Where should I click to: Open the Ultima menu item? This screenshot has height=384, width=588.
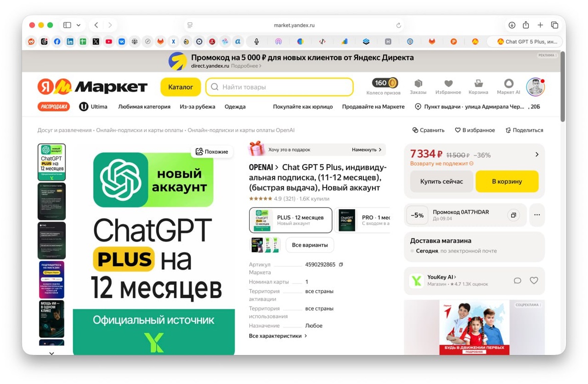coord(93,106)
